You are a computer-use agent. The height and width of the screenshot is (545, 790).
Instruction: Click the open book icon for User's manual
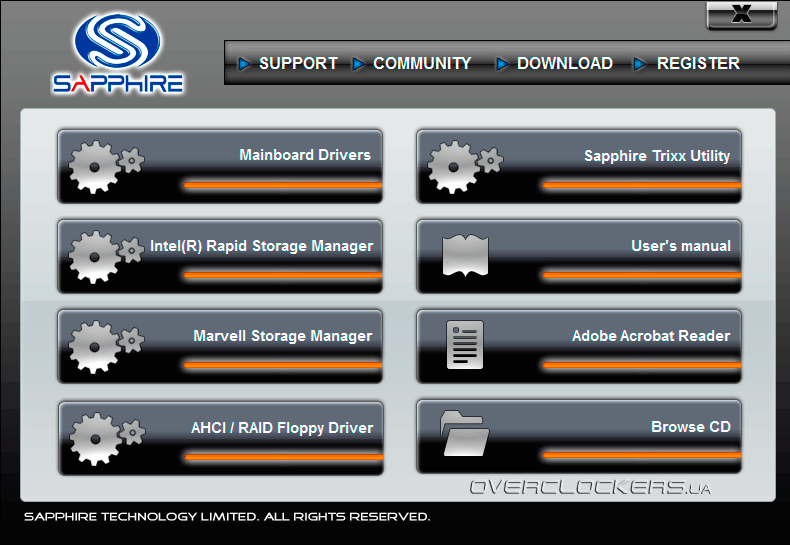click(465, 256)
